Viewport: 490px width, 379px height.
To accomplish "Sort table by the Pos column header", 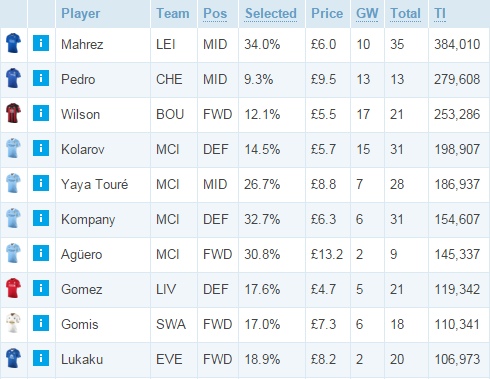I will pyautogui.click(x=215, y=14).
